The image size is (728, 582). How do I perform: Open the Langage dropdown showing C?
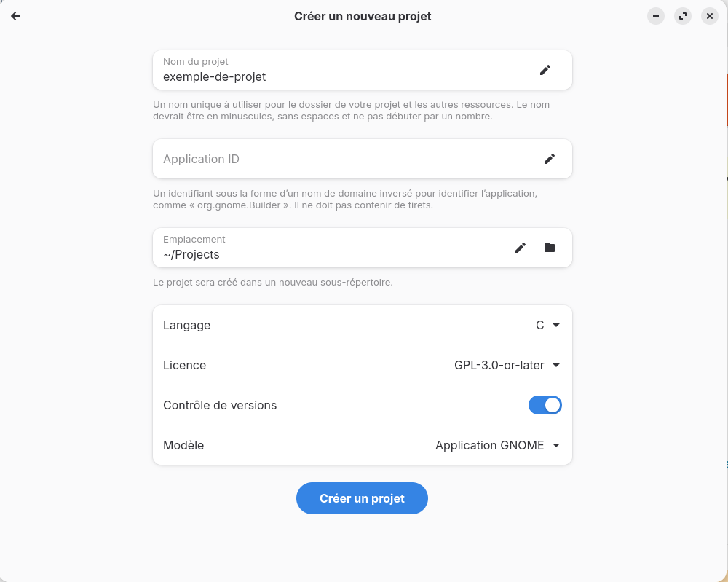[548, 325]
